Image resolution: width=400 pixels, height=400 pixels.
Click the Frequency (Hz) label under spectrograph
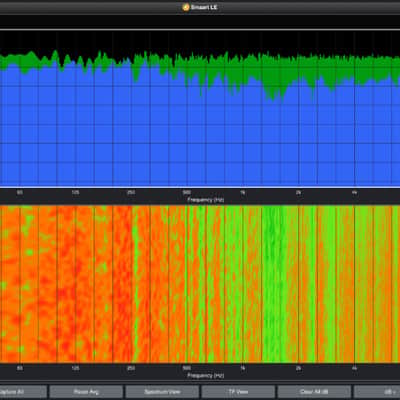(205, 375)
